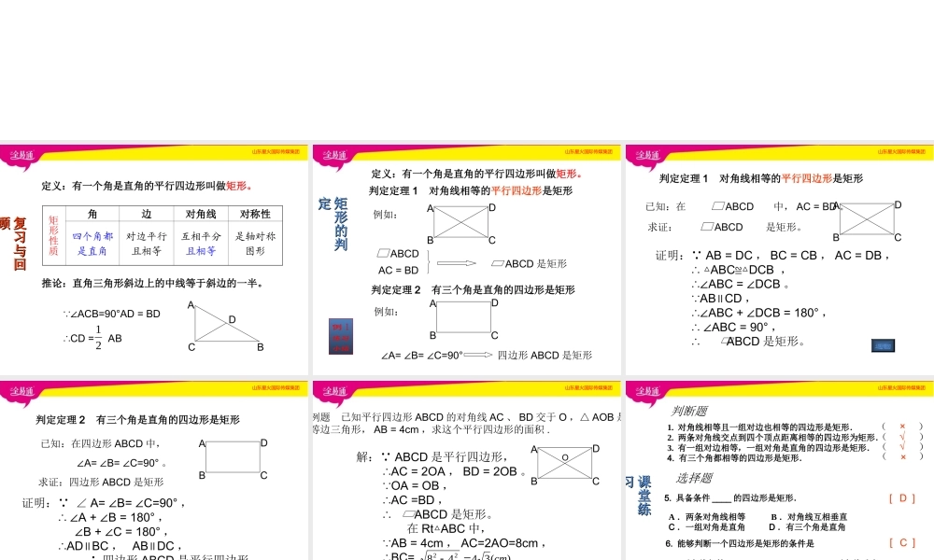The image size is (934, 560).
Task: Expand the double arrow before ABCD 是矩形
Action: click(x=456, y=263)
